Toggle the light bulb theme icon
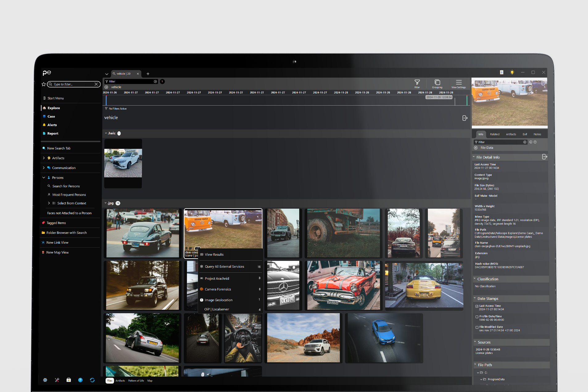 click(512, 72)
